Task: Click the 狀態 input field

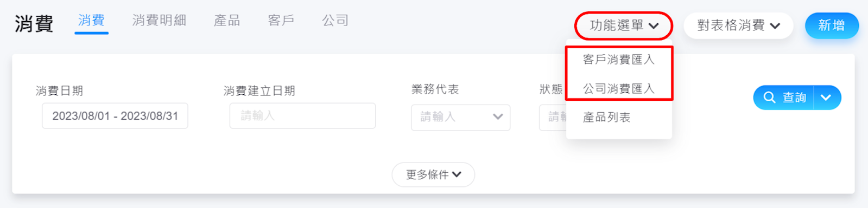Action: click(553, 117)
